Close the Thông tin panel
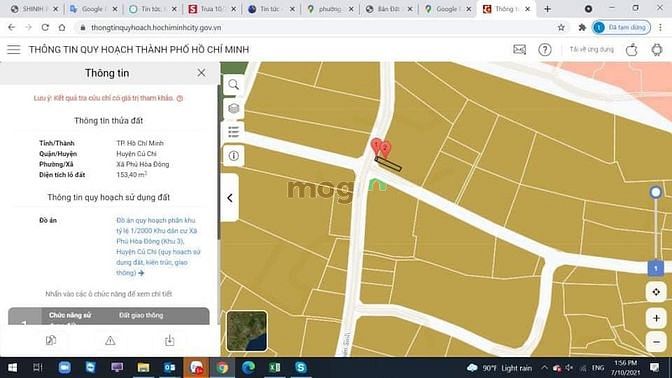This screenshot has width=672, height=378. click(201, 73)
